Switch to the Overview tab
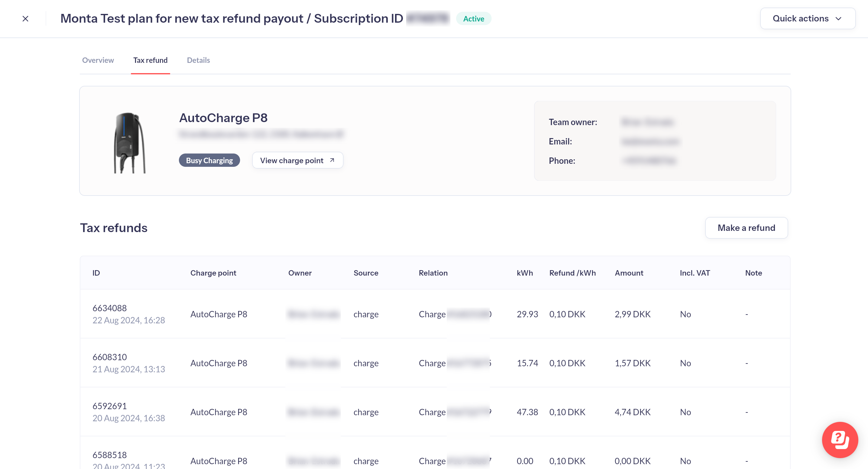This screenshot has height=469, width=868. coord(98,60)
